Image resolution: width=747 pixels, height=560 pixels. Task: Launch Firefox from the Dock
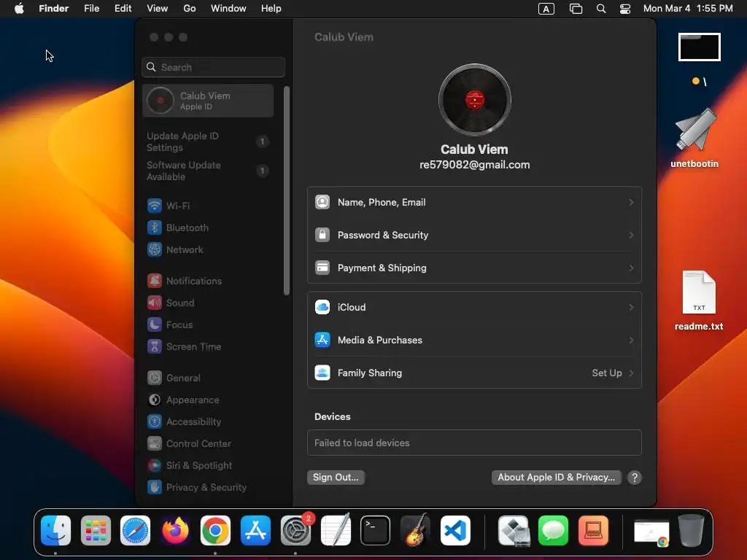(175, 531)
